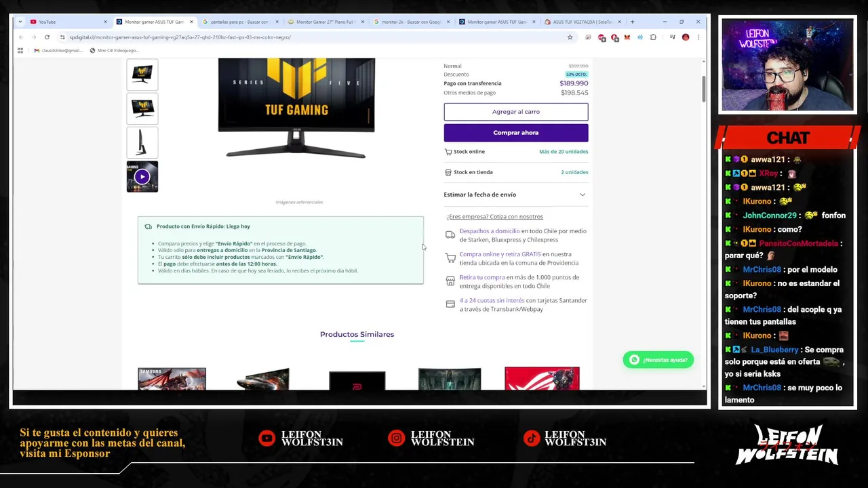The width and height of the screenshot is (868, 488).
Task: Click 'Productos Similares' heading
Action: click(x=357, y=334)
